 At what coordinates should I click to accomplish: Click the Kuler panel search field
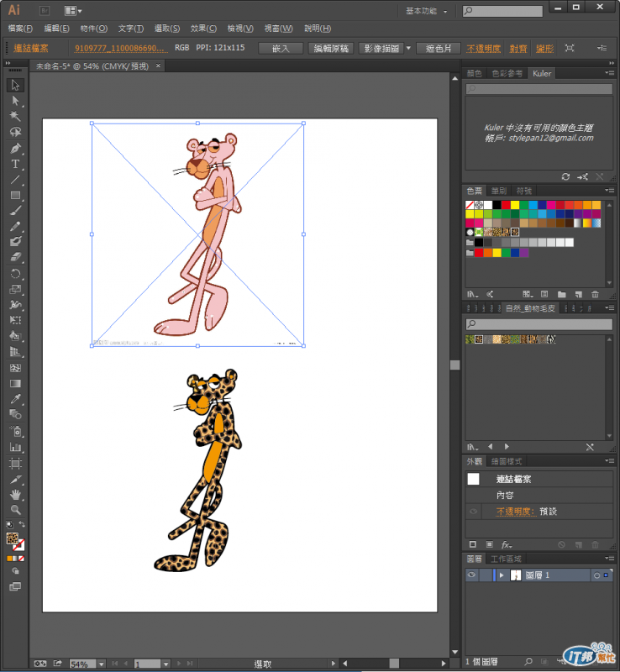pyautogui.click(x=539, y=89)
